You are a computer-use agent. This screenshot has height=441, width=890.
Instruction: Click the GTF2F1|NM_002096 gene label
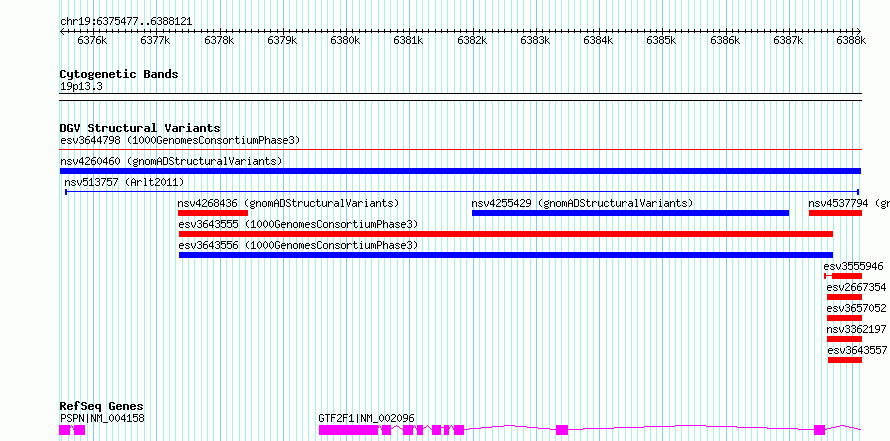point(366,418)
